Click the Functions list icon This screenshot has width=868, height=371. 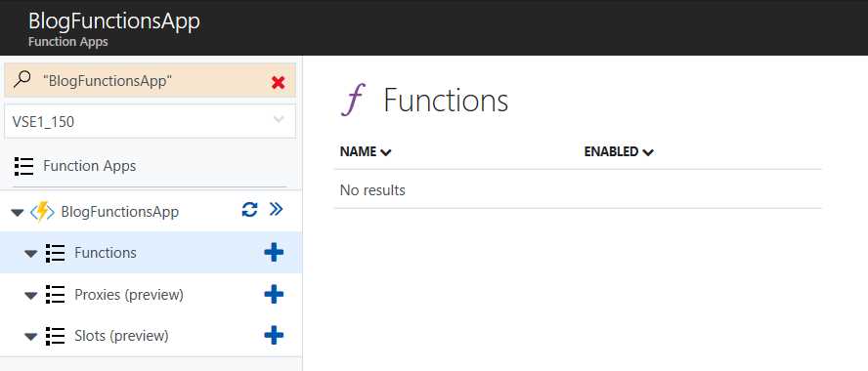click(x=55, y=253)
